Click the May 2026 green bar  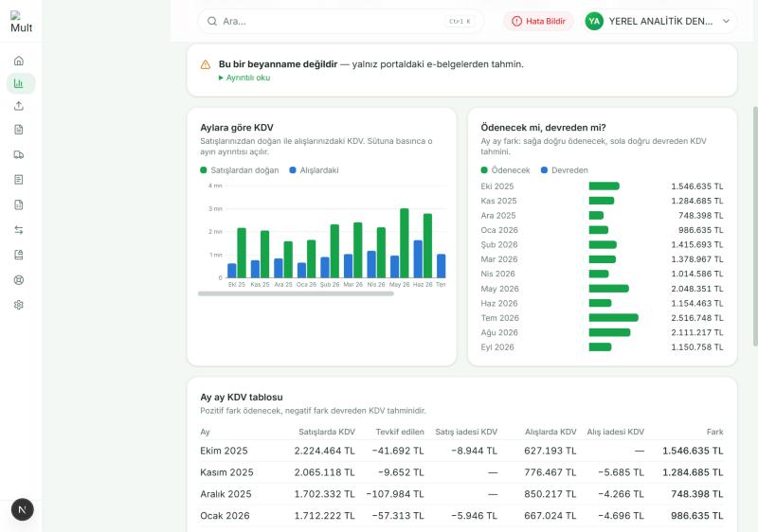click(608, 289)
